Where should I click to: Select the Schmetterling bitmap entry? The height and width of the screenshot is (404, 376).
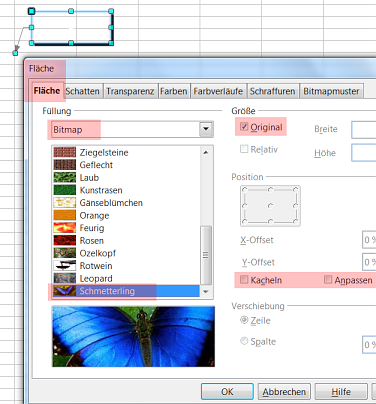(127, 291)
